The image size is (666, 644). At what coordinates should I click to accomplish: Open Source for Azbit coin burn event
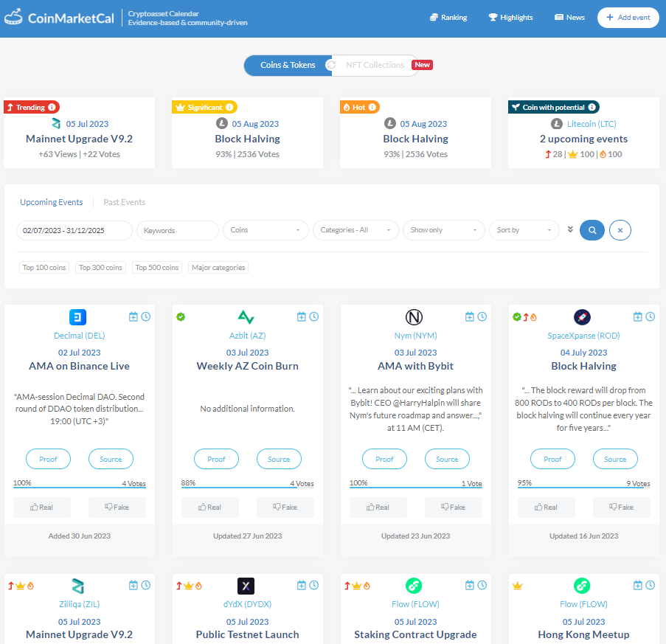tap(279, 460)
